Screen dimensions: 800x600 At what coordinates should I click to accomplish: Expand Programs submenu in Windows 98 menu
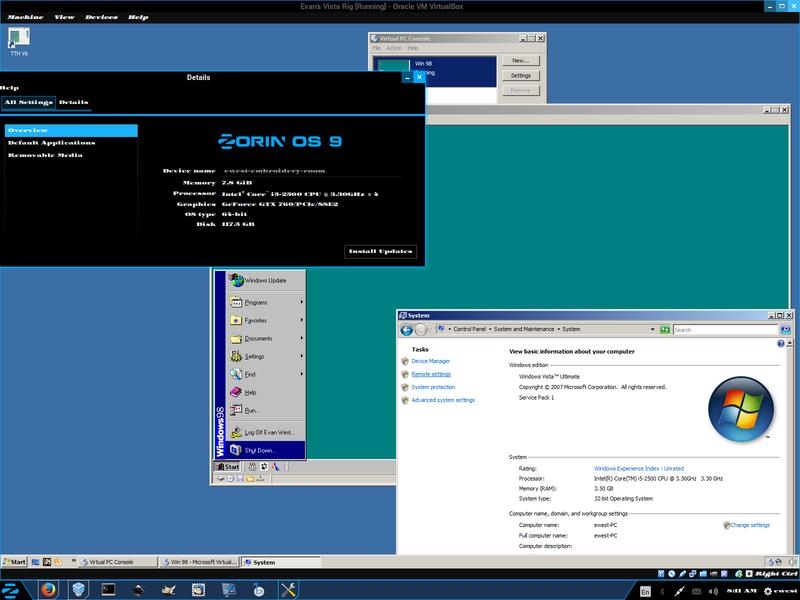(x=266, y=303)
